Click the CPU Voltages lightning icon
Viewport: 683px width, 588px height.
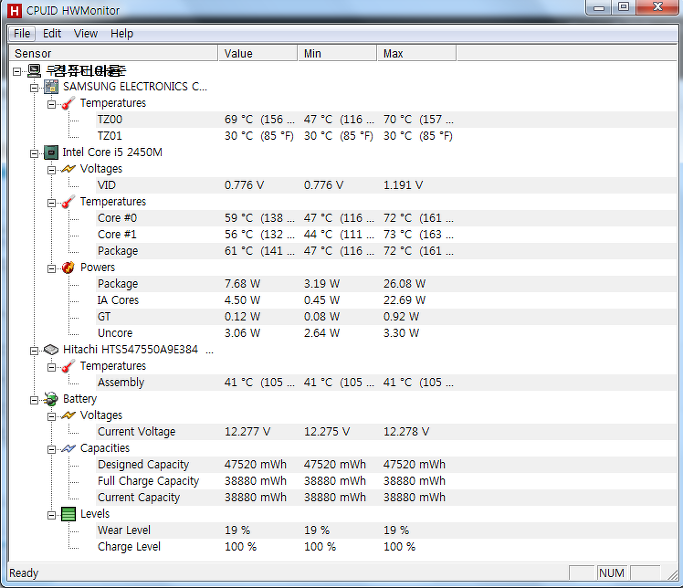point(68,169)
